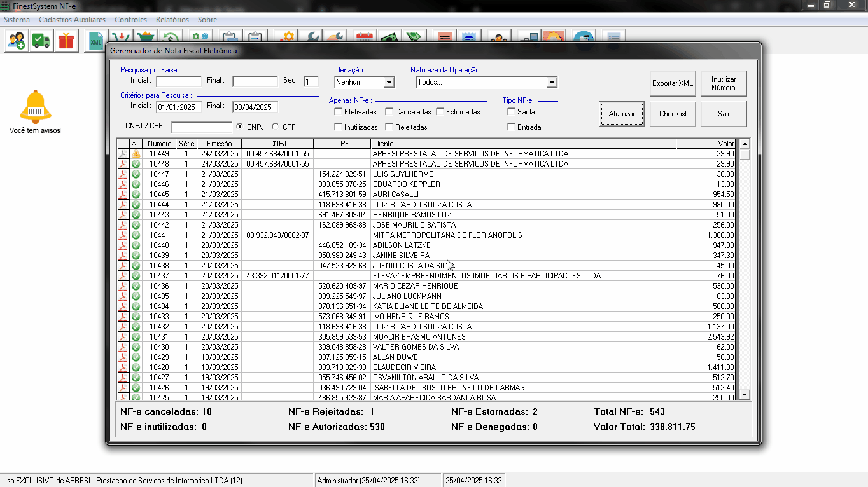Expand the Ordenação dropdown
Viewport: 868px width, 487px height.
(x=389, y=83)
